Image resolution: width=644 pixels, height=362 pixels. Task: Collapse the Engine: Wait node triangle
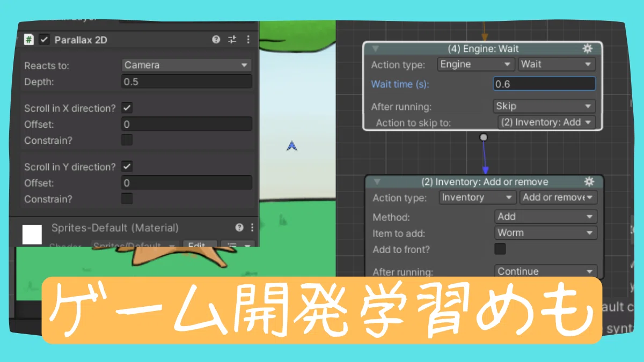(375, 49)
